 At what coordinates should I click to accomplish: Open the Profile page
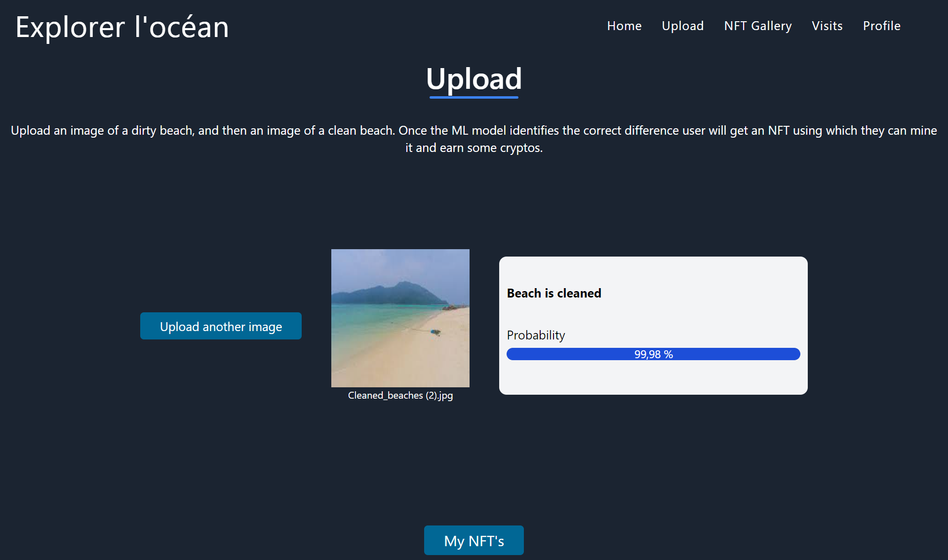click(x=881, y=26)
